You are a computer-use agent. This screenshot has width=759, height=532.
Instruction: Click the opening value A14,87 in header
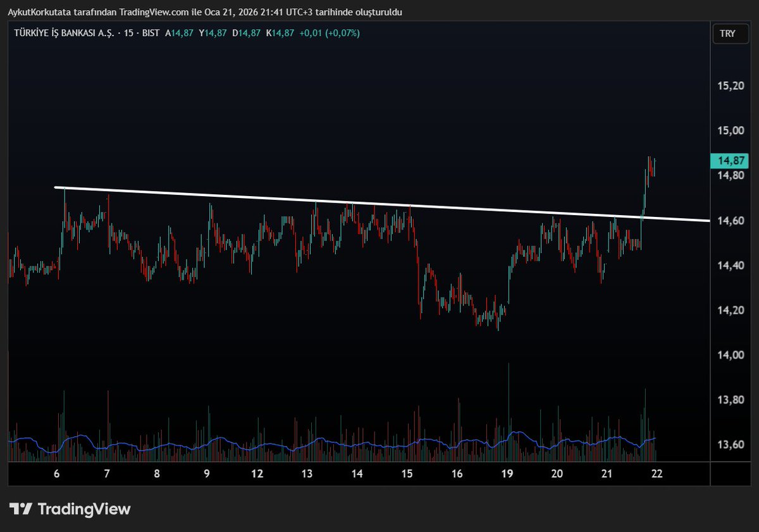pos(180,33)
